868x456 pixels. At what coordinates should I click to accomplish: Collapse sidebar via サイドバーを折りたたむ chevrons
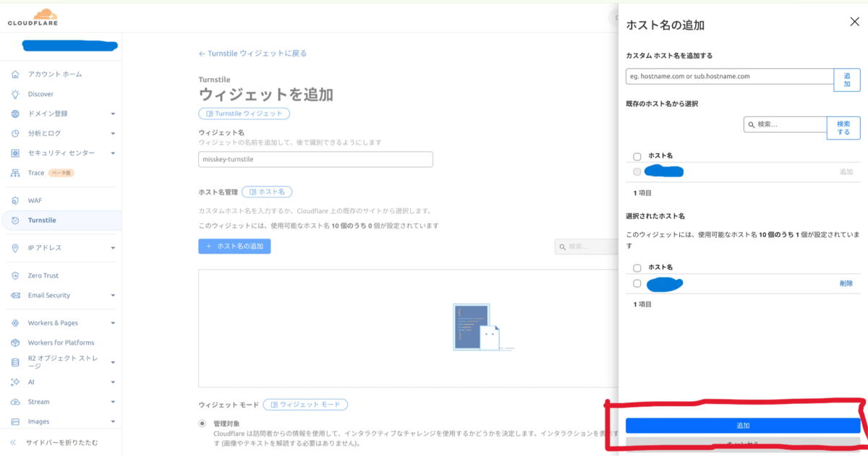[x=13, y=442]
